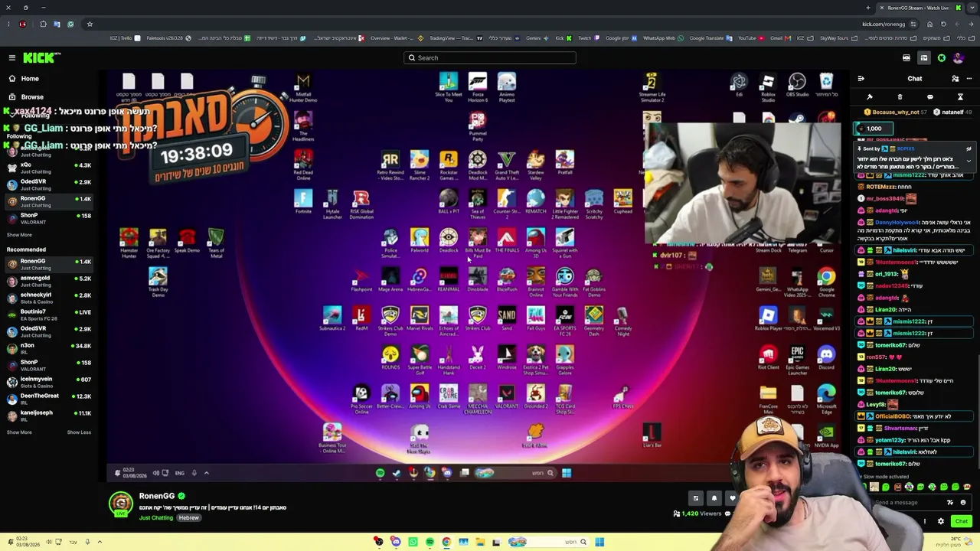
Task: Click the green Chat send button
Action: click(962, 521)
